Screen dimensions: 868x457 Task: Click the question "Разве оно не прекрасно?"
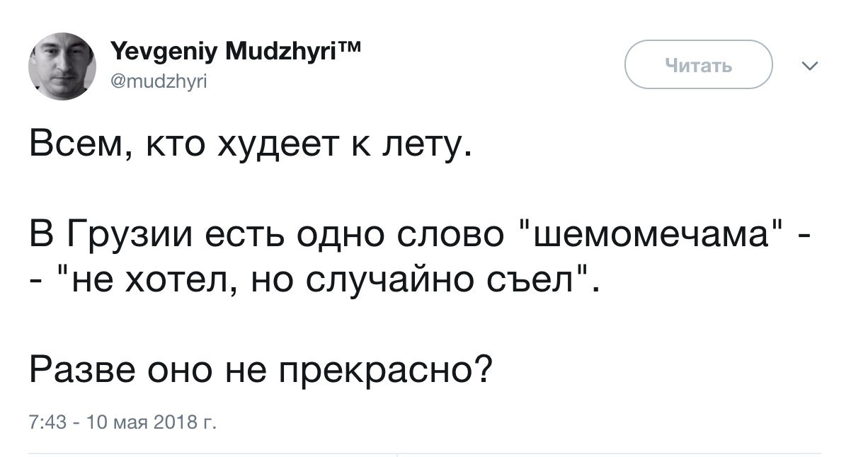click(262, 368)
